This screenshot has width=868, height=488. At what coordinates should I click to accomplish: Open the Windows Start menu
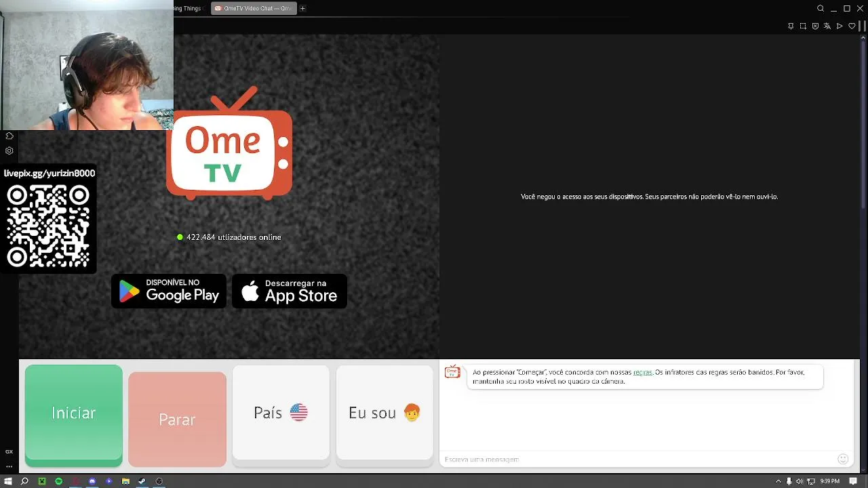pos(8,481)
